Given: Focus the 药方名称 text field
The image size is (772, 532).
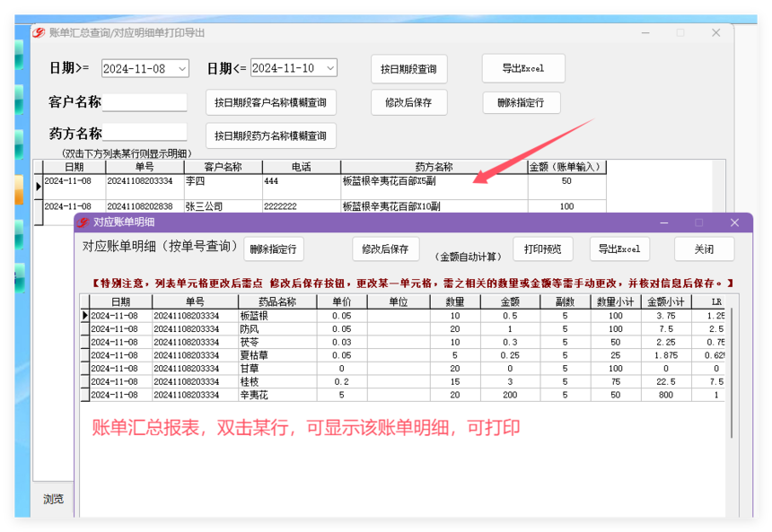Looking at the screenshot, I should 145,134.
